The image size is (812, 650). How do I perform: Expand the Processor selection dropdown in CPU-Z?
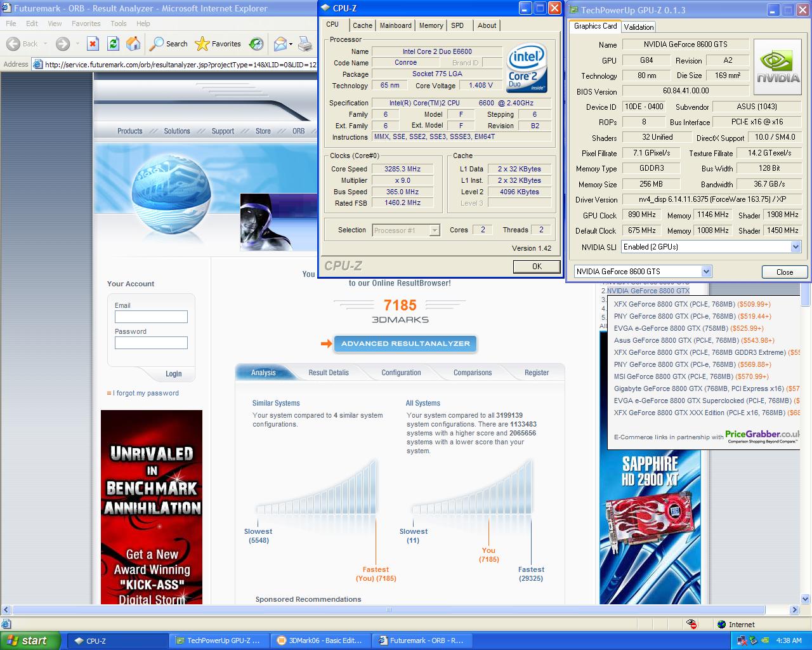tap(435, 230)
